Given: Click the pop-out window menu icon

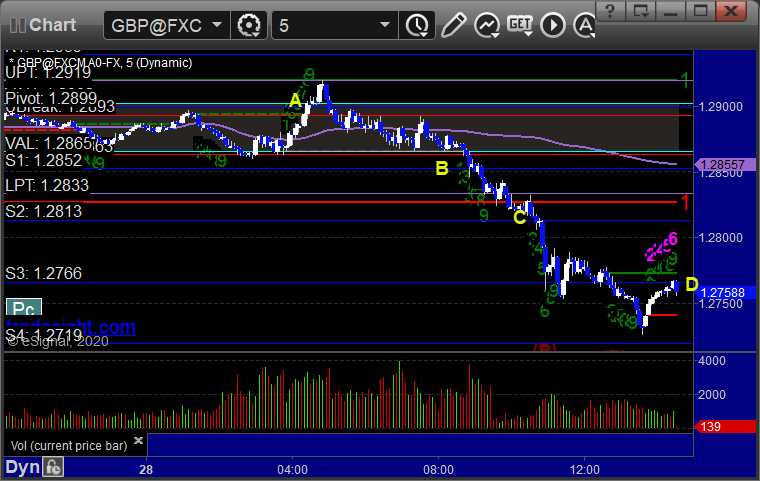Looking at the screenshot, I should click(x=641, y=11).
